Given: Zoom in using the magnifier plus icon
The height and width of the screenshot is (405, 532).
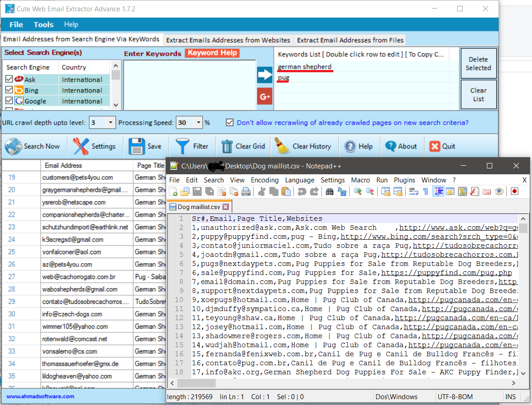Looking at the screenshot, I should click(357, 192).
